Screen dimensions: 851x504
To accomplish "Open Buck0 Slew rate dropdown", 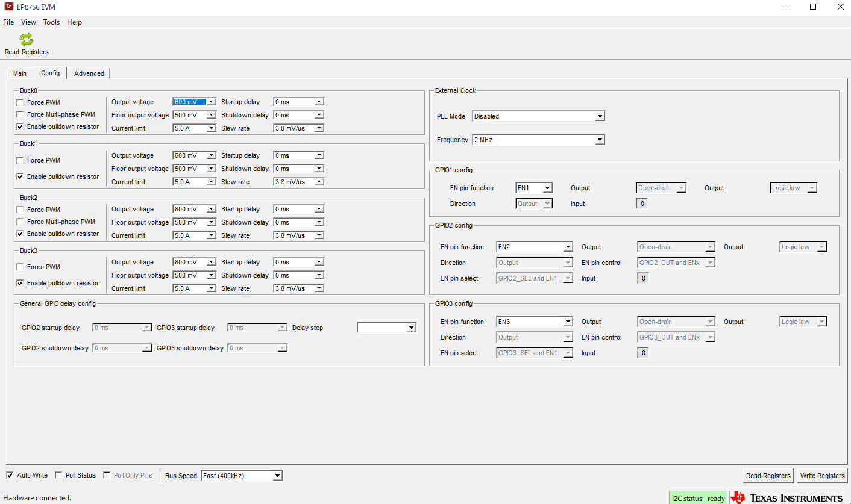I will coord(299,128).
